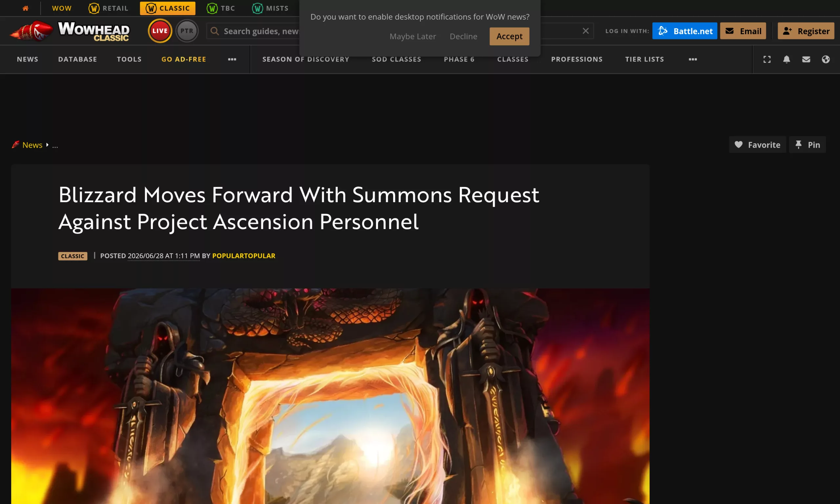Click the CLASSIC article tag
This screenshot has width=840, height=504.
coord(73,256)
